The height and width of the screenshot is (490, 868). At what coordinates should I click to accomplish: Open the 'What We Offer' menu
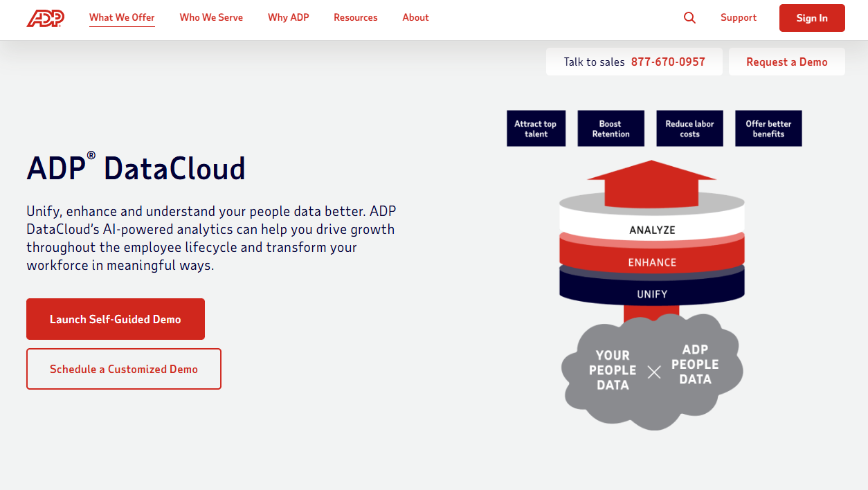[x=122, y=17]
